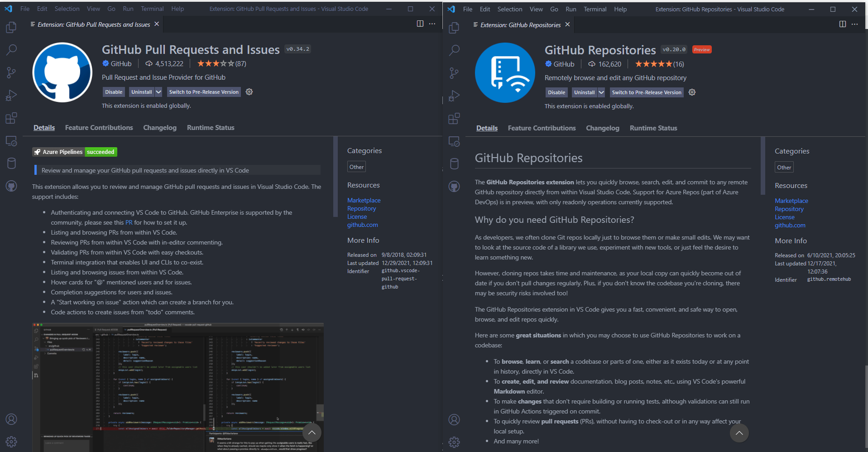The width and height of the screenshot is (868, 452).
Task: Select the Details tab for GitHub Repositories extension
Action: point(487,128)
